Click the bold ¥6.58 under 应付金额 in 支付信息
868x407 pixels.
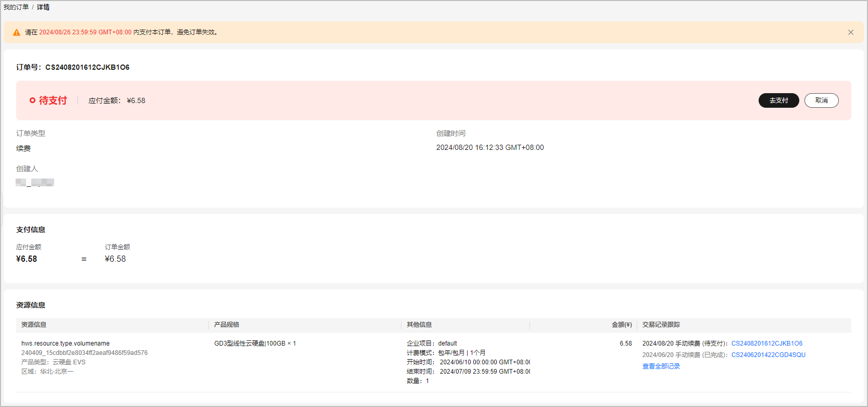27,259
